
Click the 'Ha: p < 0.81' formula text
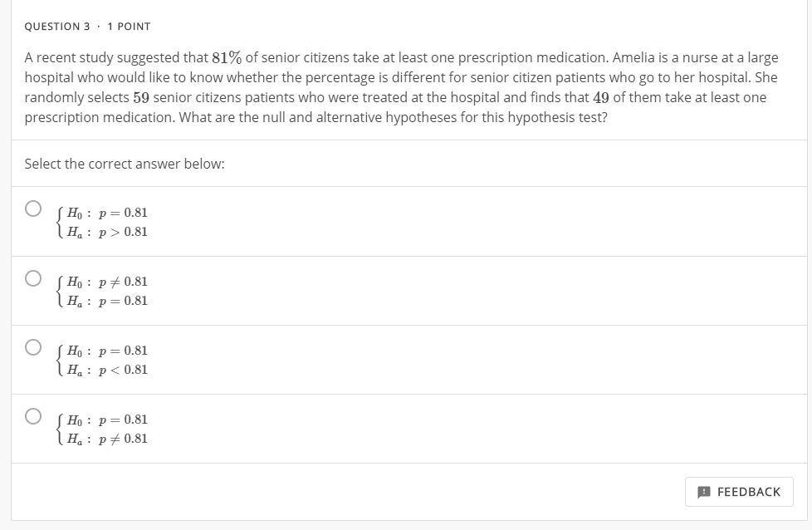click(106, 370)
